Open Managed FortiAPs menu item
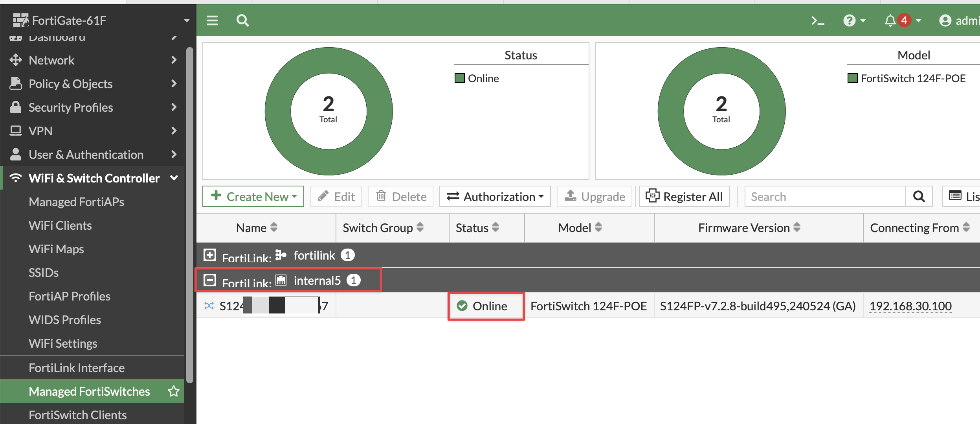The height and width of the screenshot is (424, 980). coord(76,202)
